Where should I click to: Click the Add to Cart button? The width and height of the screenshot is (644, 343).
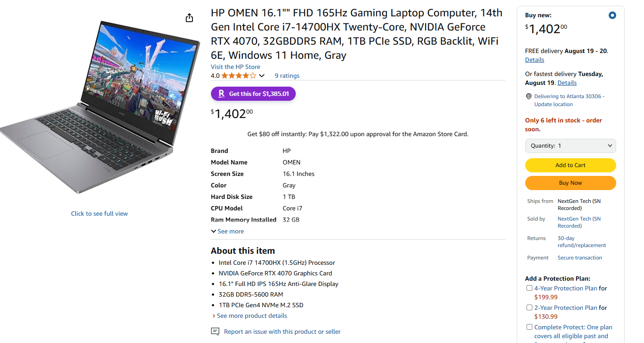(570, 165)
